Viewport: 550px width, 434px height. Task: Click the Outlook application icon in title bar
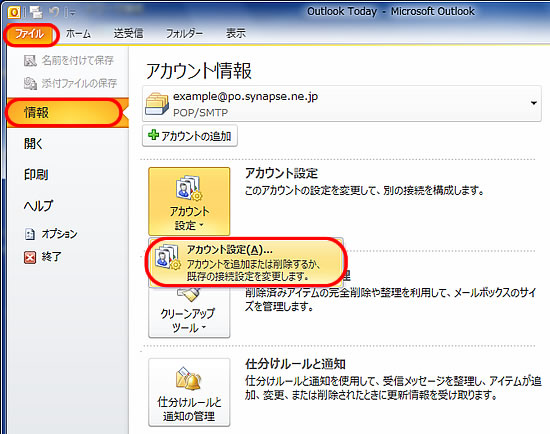pyautogui.click(x=14, y=13)
